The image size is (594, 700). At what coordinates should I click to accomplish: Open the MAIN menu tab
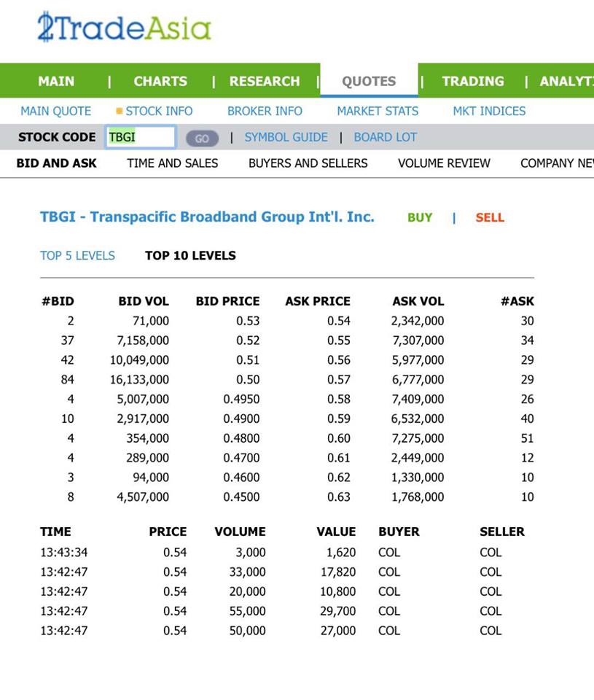click(x=56, y=81)
